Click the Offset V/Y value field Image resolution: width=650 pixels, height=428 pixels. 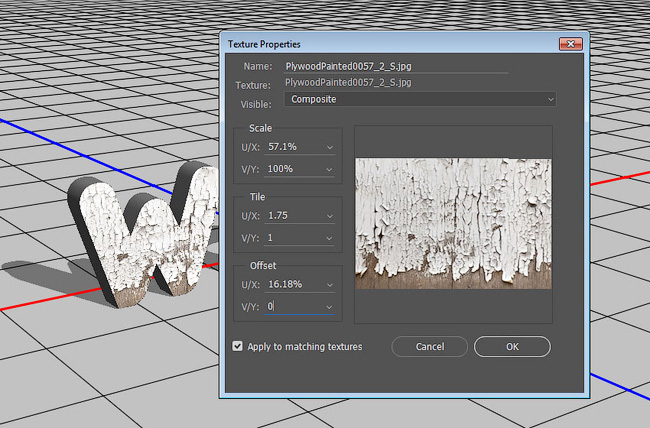tap(294, 307)
